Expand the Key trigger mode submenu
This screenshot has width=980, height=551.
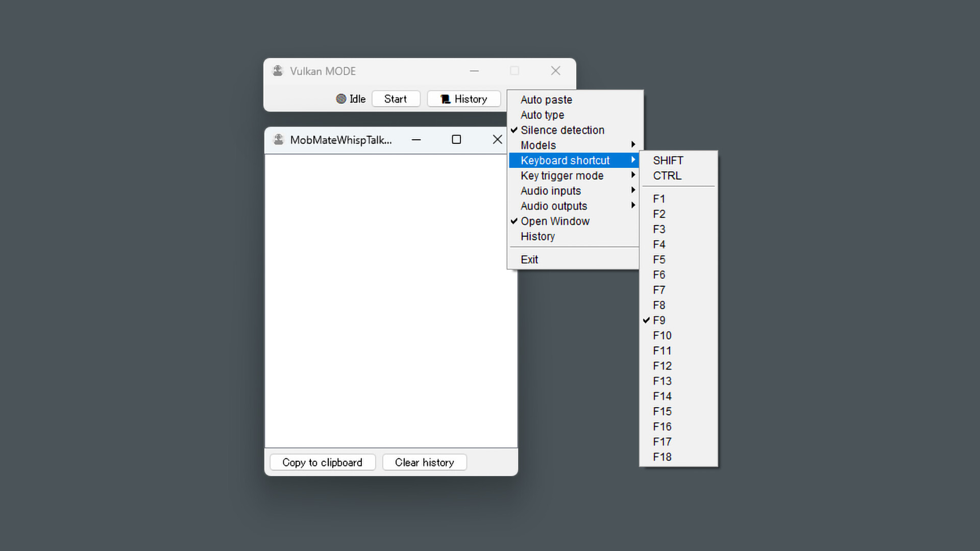click(561, 176)
